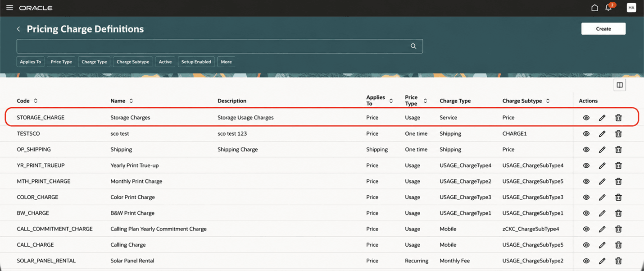Viewport: 644px width, 271px height.
Task: View the BW_CHARGE row with the eye icon
Action: pos(586,213)
